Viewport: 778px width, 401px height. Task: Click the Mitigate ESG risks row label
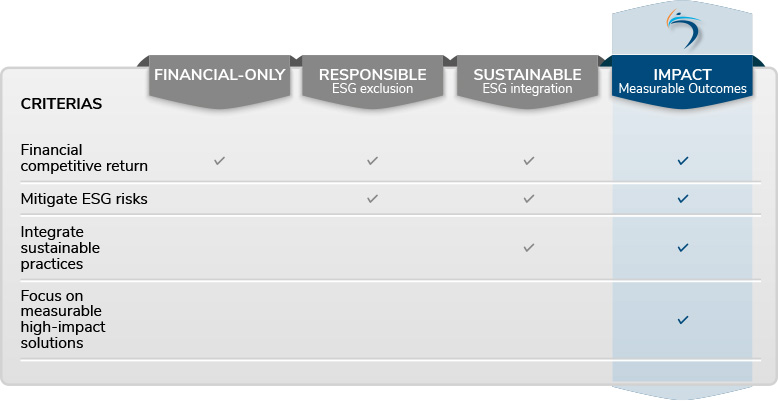84,199
